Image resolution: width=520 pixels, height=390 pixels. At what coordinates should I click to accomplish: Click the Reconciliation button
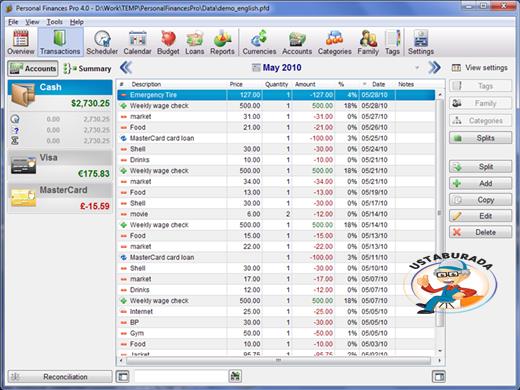click(60, 377)
